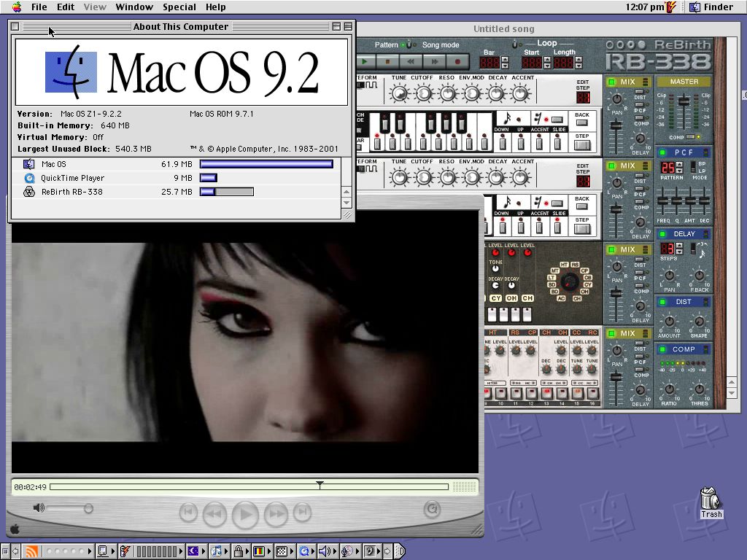This screenshot has height=560, width=747.
Task: Click the checkerboard monitor resolution strip icon
Action: tap(282, 551)
